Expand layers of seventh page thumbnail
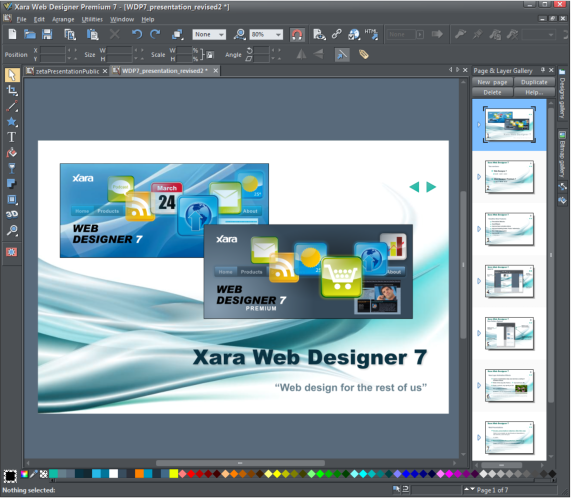 click(x=479, y=438)
